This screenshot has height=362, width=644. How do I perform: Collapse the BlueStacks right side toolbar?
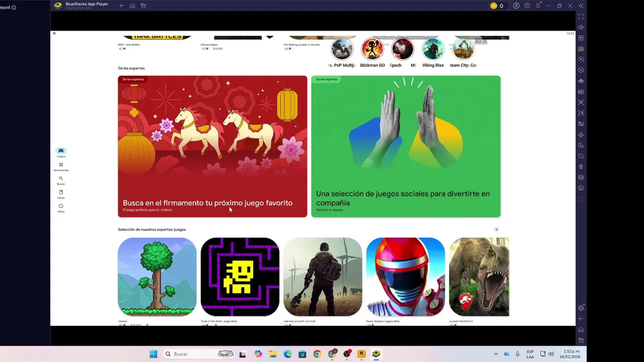coord(581,6)
